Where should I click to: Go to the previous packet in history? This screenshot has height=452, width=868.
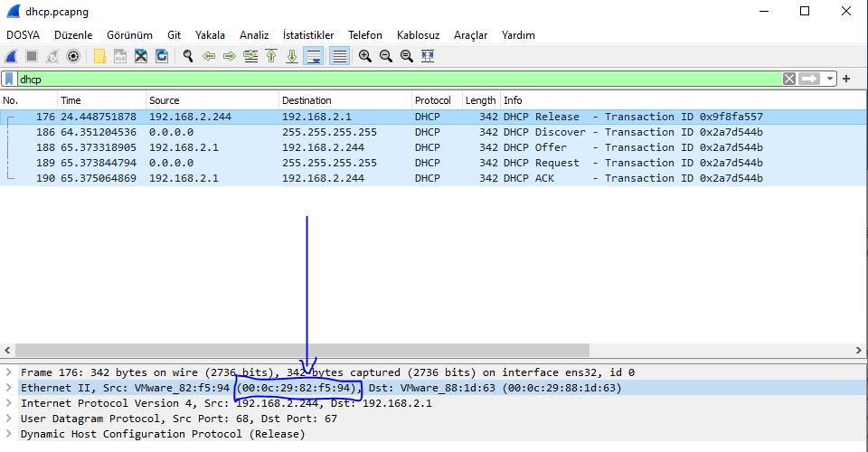click(209, 56)
